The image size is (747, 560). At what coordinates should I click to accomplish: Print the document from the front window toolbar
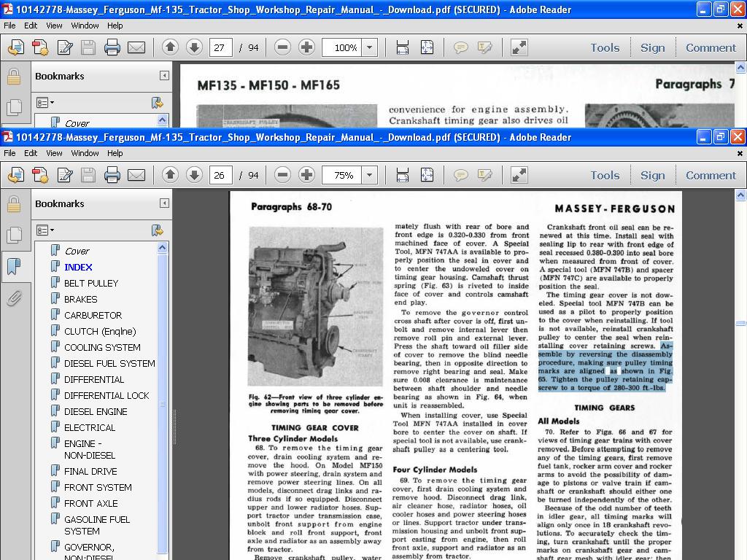(112, 175)
